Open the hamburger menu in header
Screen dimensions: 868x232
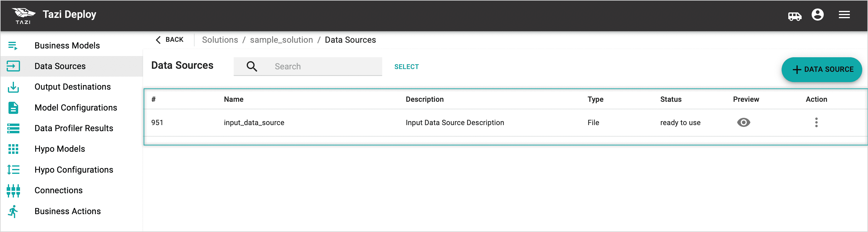[844, 15]
